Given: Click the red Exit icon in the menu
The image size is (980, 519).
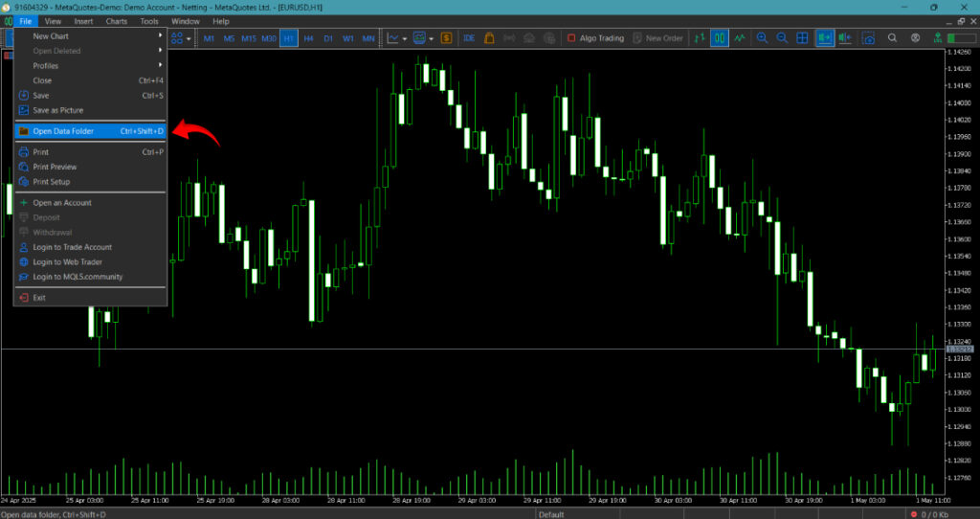Looking at the screenshot, I should click(x=24, y=298).
